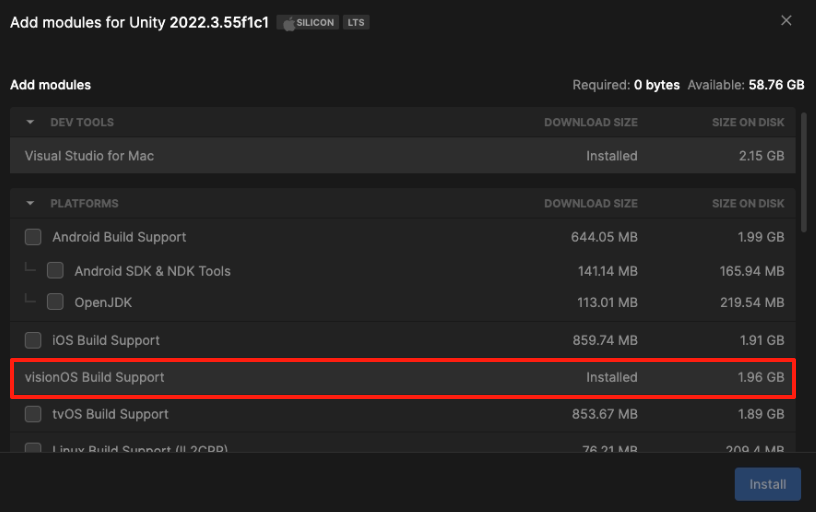The width and height of the screenshot is (816, 512).
Task: Click the 1.91 GB size on disk value
Action: point(762,340)
